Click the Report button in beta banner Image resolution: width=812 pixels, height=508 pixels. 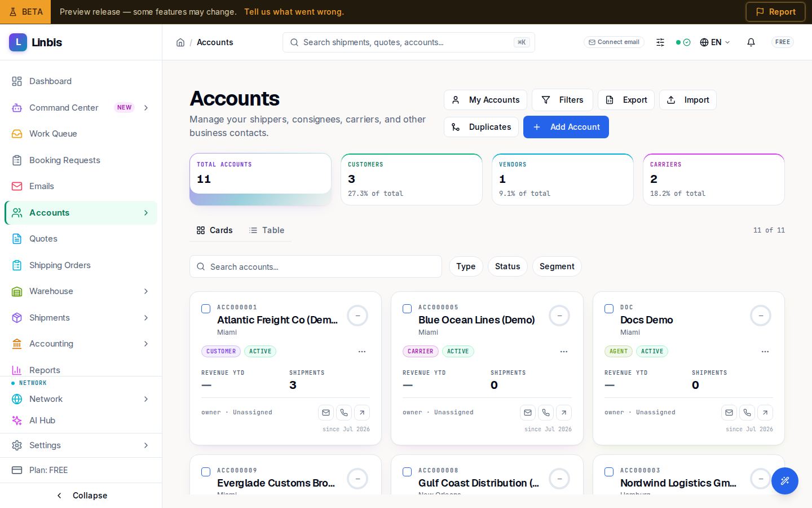tap(775, 12)
